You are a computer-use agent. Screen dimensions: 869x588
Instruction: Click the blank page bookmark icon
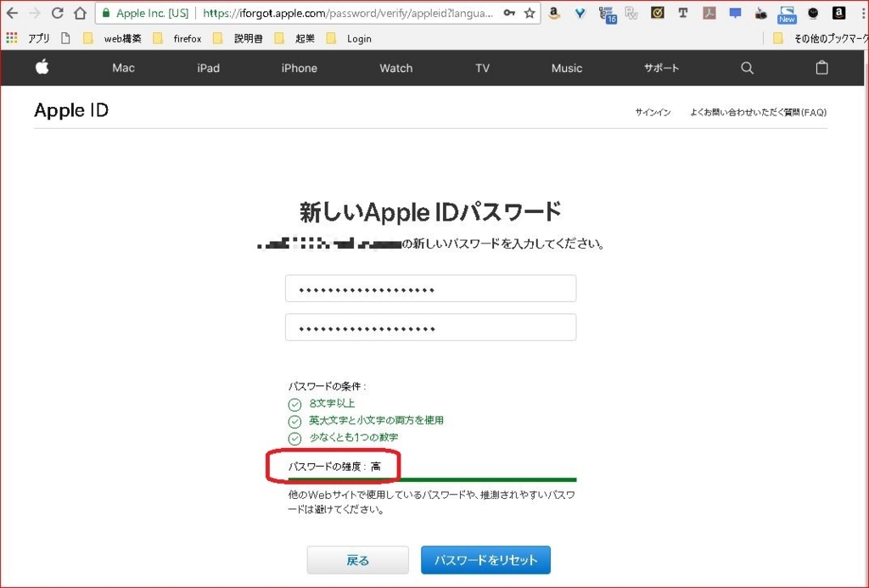click(x=65, y=38)
